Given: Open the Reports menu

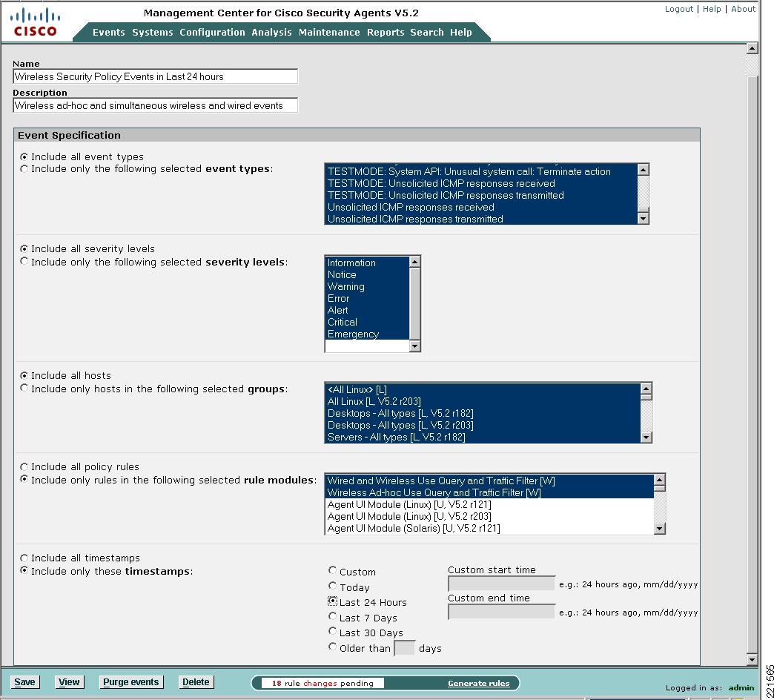Looking at the screenshot, I should pyautogui.click(x=386, y=32).
